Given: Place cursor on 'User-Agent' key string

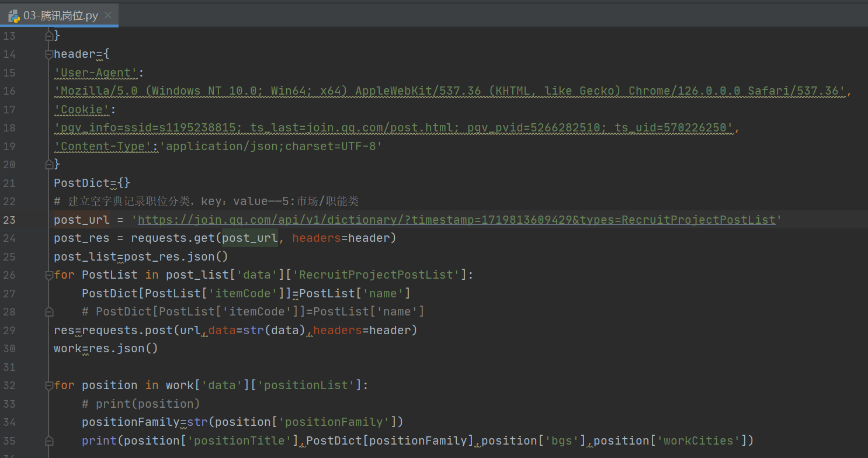Looking at the screenshot, I should [96, 73].
